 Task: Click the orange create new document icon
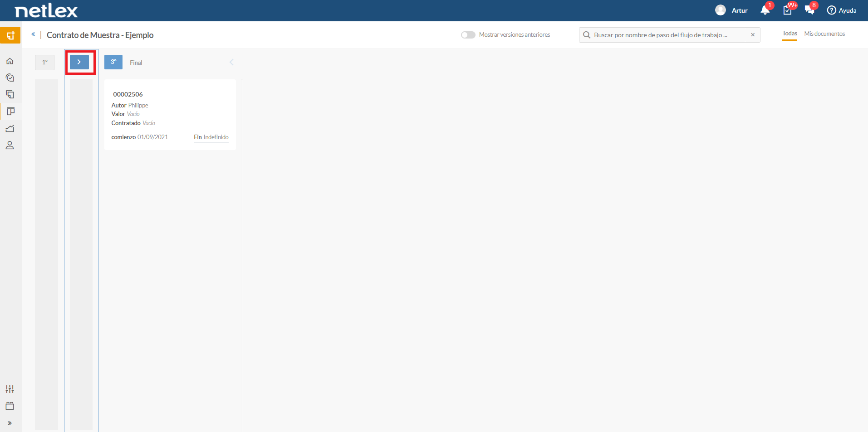coord(10,35)
